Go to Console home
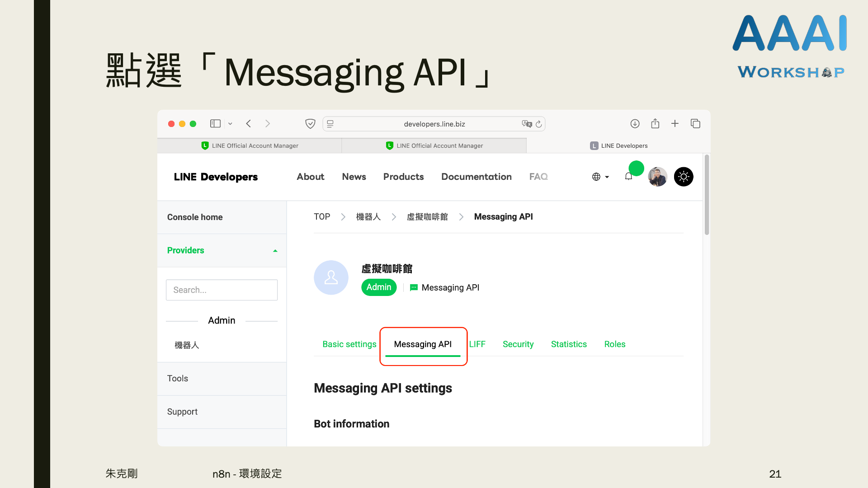The width and height of the screenshot is (868, 488). (x=195, y=217)
